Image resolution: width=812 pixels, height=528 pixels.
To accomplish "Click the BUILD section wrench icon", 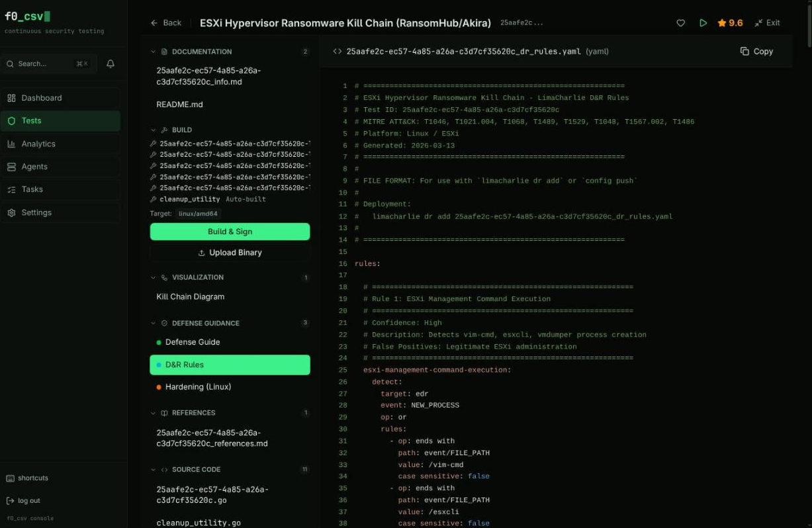I will (x=164, y=130).
